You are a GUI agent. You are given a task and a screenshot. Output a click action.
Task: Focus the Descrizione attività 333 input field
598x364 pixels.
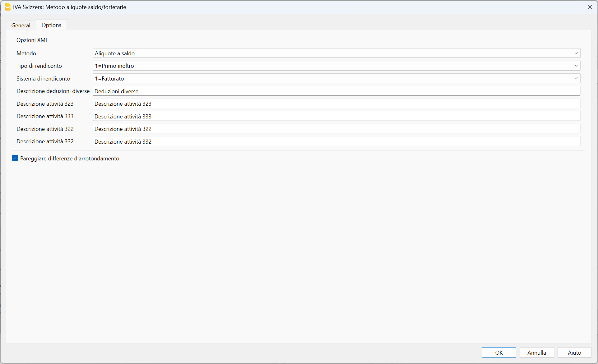pyautogui.click(x=336, y=116)
